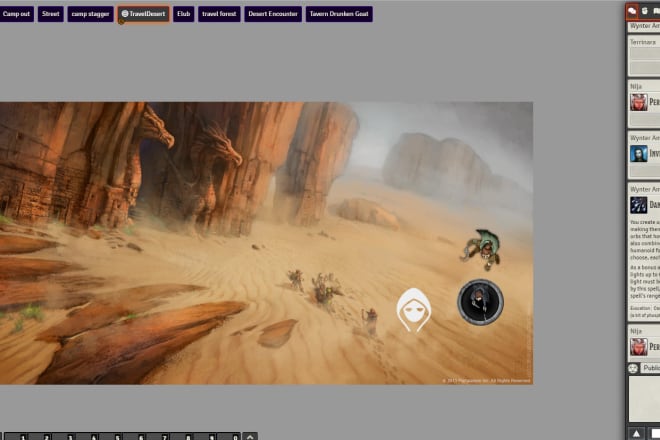This screenshot has height=440, width=660.
Task: Click macro hotbar slot 0
Action: (227, 436)
